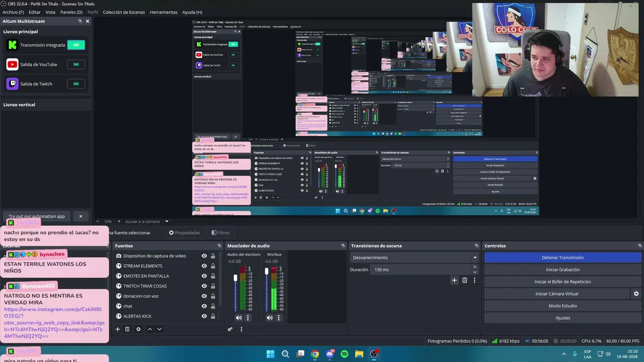Hide the ALERTAS KICK source
Viewport: 644px width, 362px height.
[x=204, y=316]
